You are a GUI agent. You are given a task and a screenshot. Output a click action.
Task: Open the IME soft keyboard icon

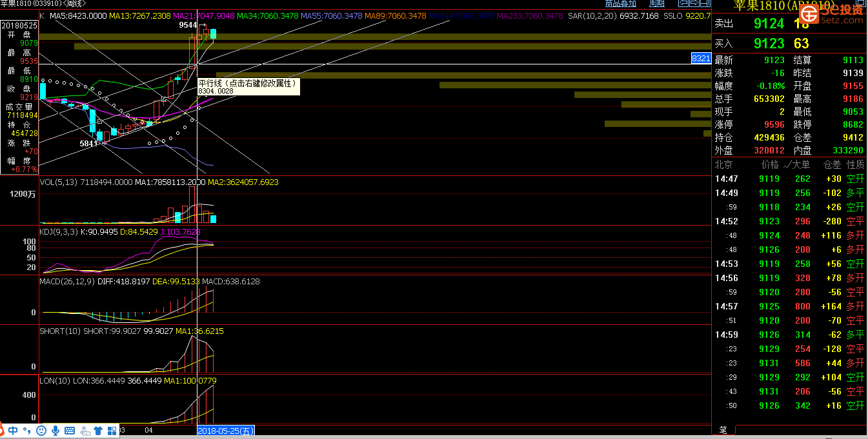click(70, 431)
